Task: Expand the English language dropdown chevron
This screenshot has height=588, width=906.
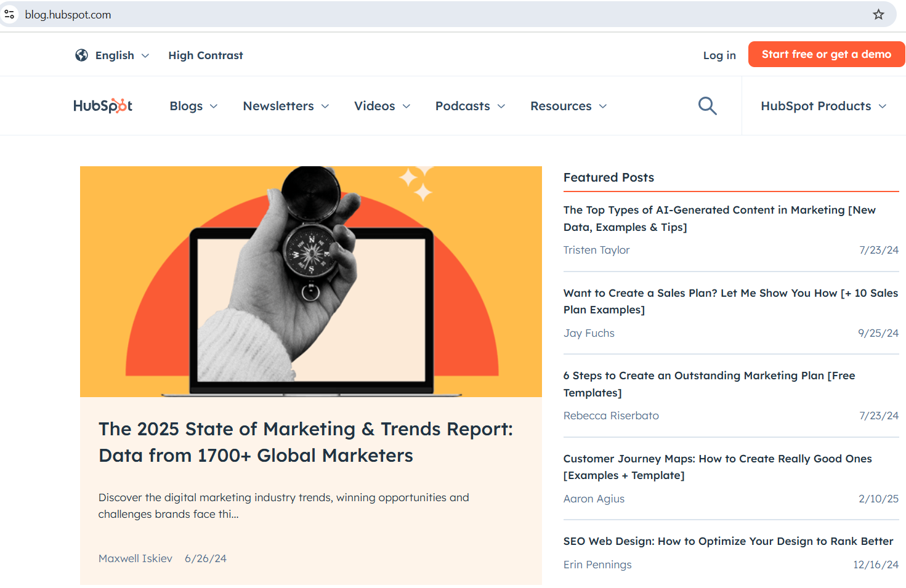Action: point(145,55)
